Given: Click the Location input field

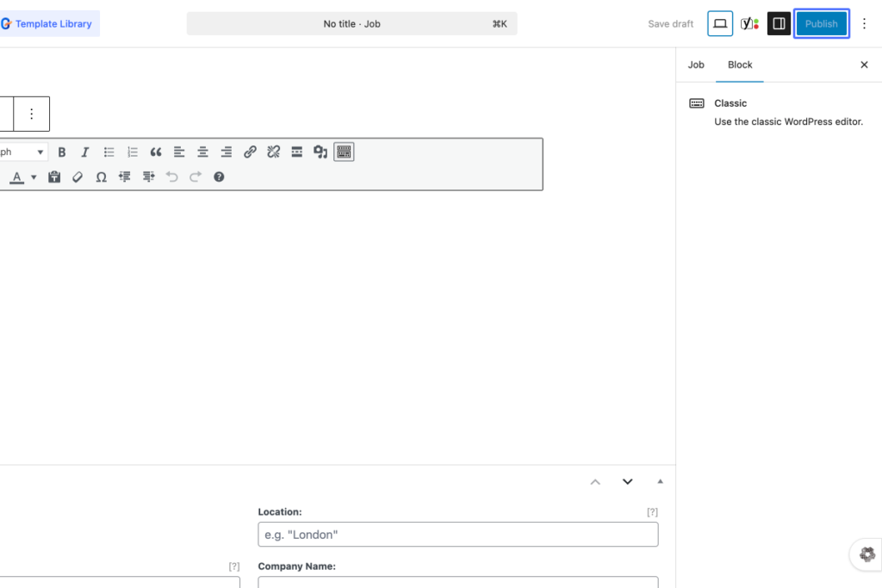Looking at the screenshot, I should tap(458, 535).
